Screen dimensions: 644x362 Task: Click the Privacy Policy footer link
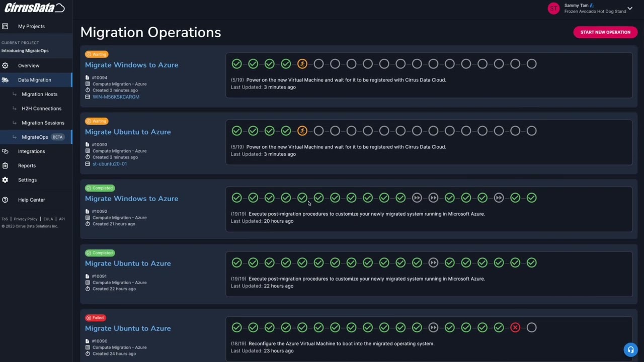click(x=26, y=219)
